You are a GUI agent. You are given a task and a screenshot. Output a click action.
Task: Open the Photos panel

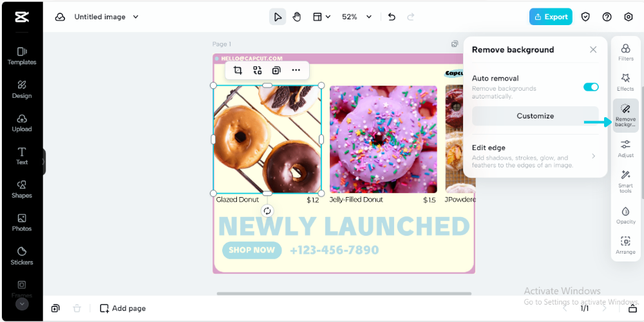(22, 223)
